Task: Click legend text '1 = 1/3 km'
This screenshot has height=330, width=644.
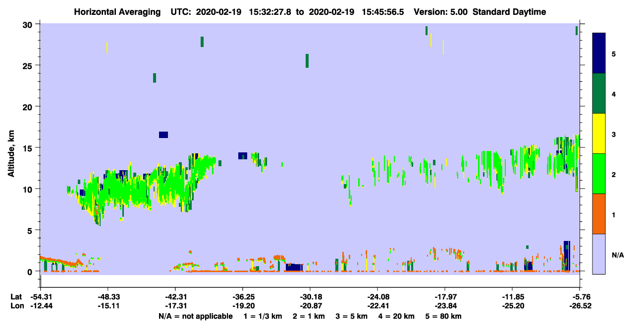Action: [263, 316]
